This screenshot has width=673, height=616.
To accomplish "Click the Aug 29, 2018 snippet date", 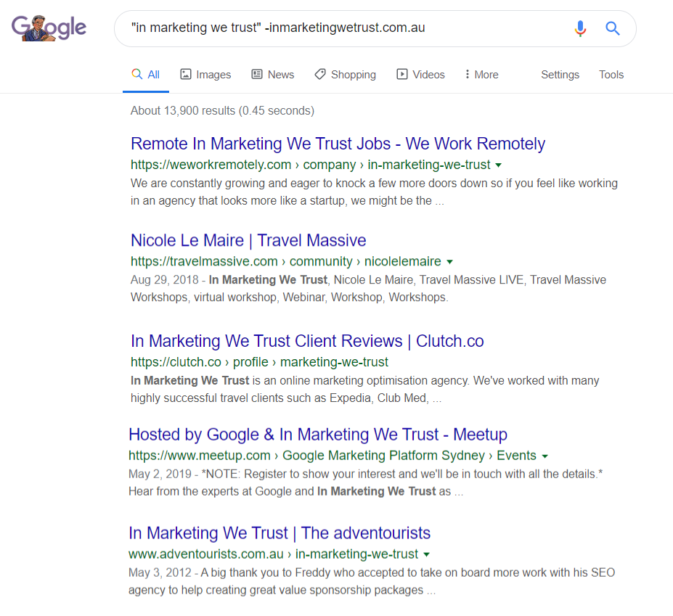I will pyautogui.click(x=164, y=279).
